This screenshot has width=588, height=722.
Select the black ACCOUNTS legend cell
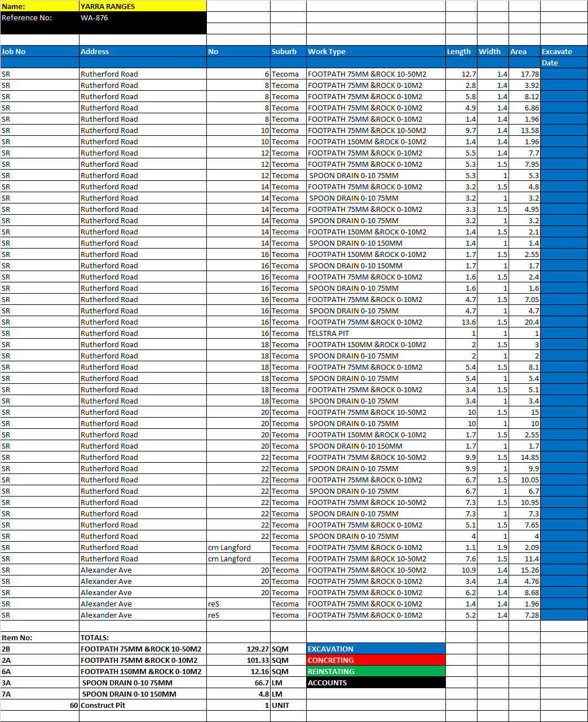(376, 683)
